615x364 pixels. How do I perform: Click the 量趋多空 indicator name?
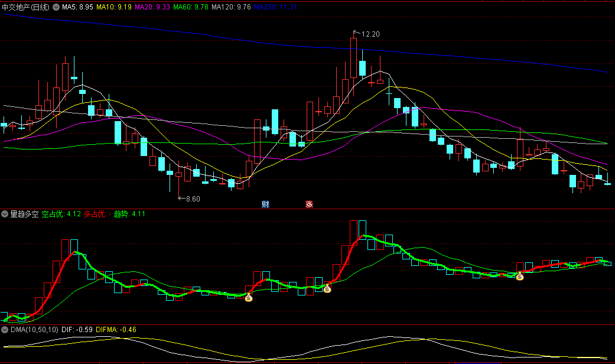point(24,214)
